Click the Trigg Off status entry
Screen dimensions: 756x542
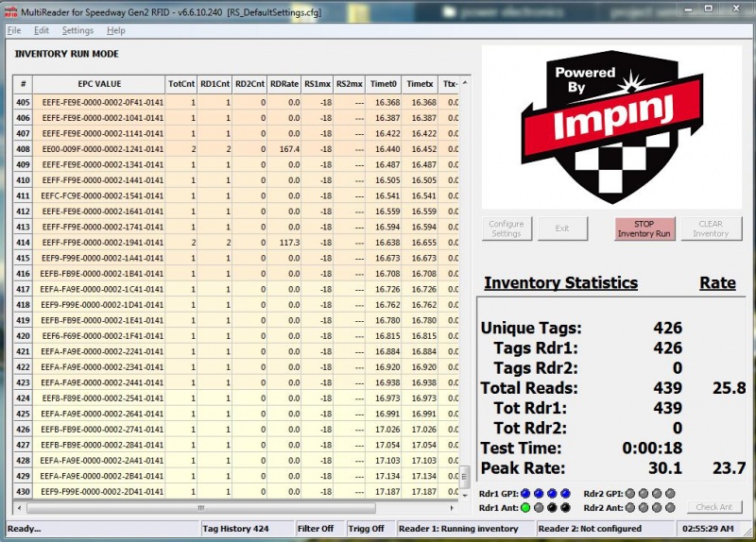point(369,529)
